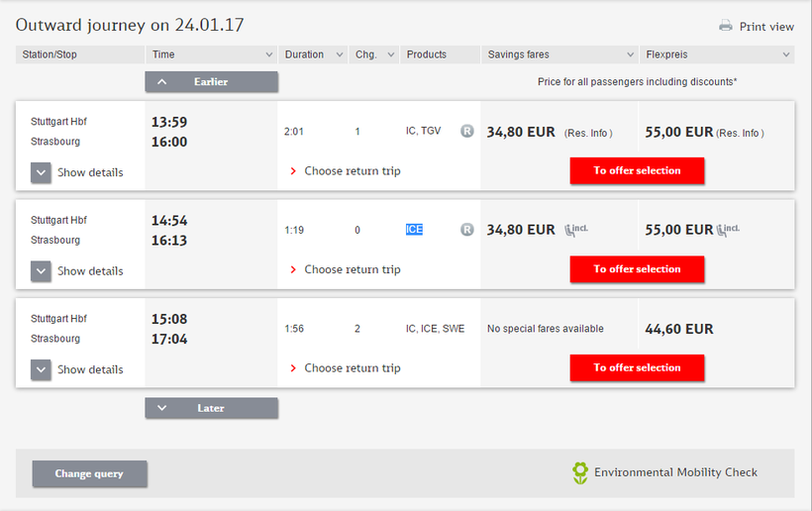Click the Change query button
This screenshot has width=812, height=511.
(x=89, y=474)
